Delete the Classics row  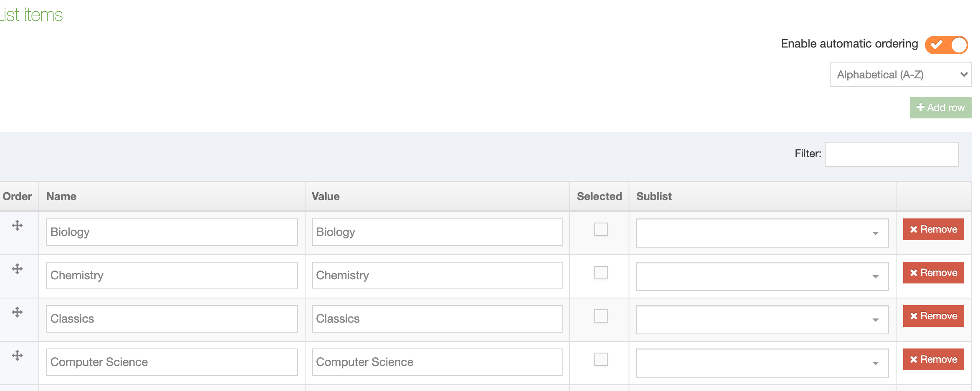point(933,316)
